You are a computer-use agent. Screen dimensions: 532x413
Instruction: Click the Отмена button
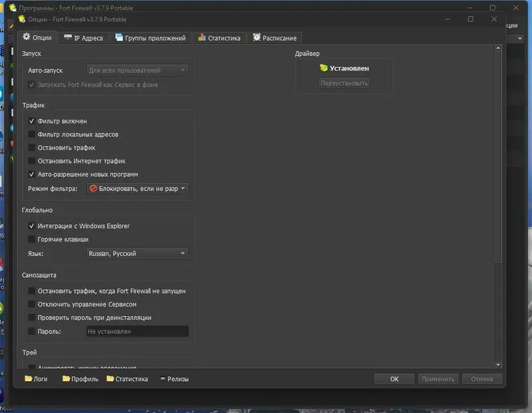481,378
